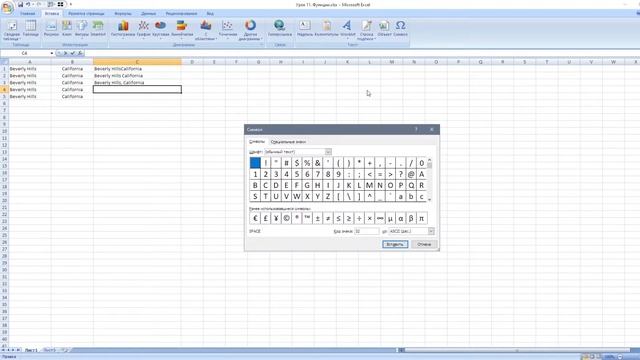Open the Name Box dropdown arrow
Screen dimensions: 640x360
[x=52, y=53]
